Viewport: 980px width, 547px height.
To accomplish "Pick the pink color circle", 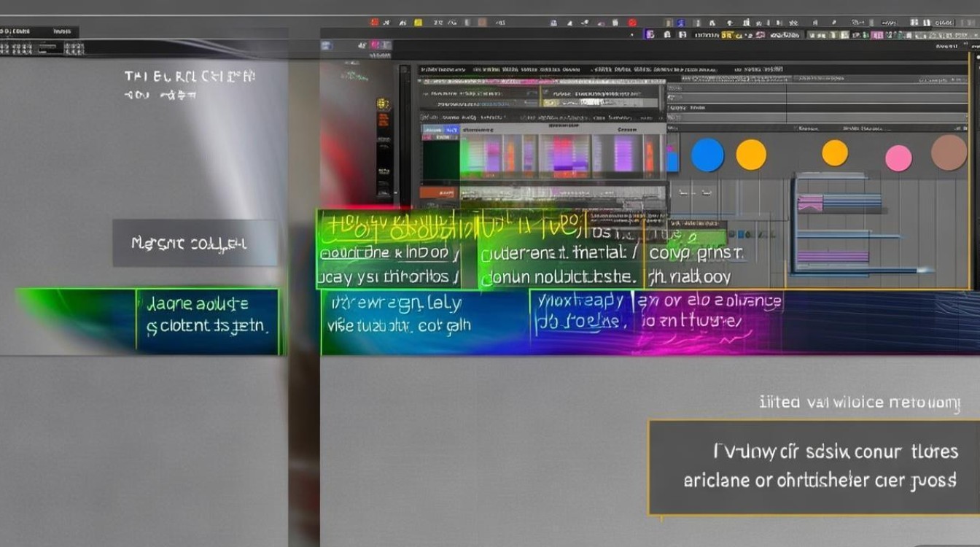I will (898, 158).
